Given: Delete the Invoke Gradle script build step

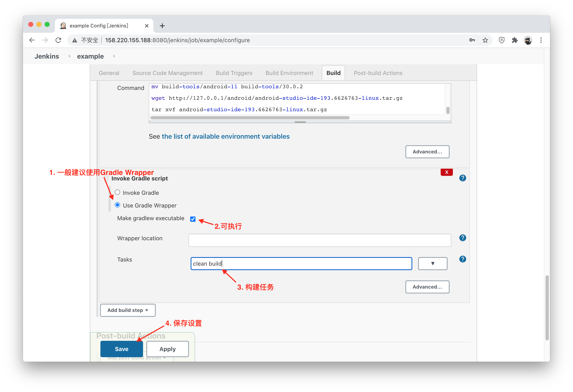Looking at the screenshot, I should click(x=447, y=172).
